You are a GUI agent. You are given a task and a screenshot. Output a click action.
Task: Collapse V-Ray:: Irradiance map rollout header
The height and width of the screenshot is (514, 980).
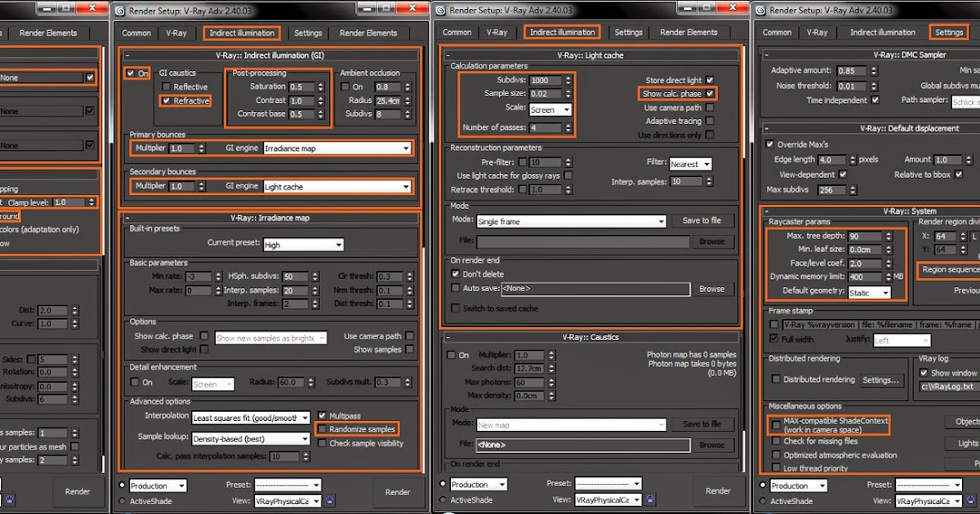[x=270, y=218]
